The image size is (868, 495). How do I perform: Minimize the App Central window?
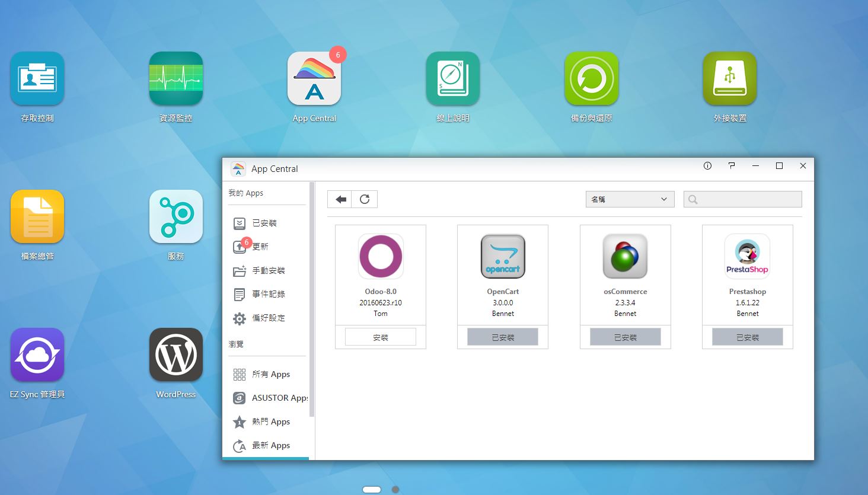click(755, 166)
